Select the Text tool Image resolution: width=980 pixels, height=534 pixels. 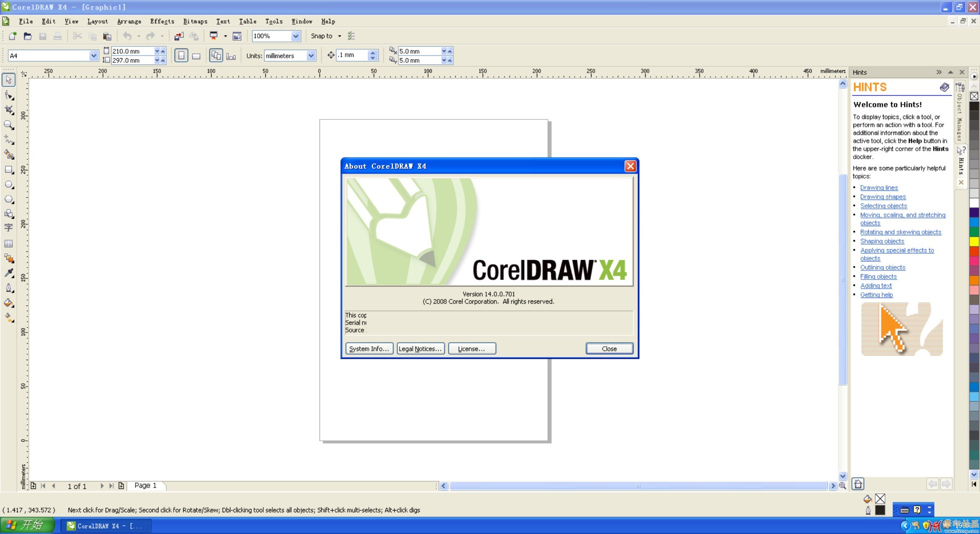tap(9, 228)
